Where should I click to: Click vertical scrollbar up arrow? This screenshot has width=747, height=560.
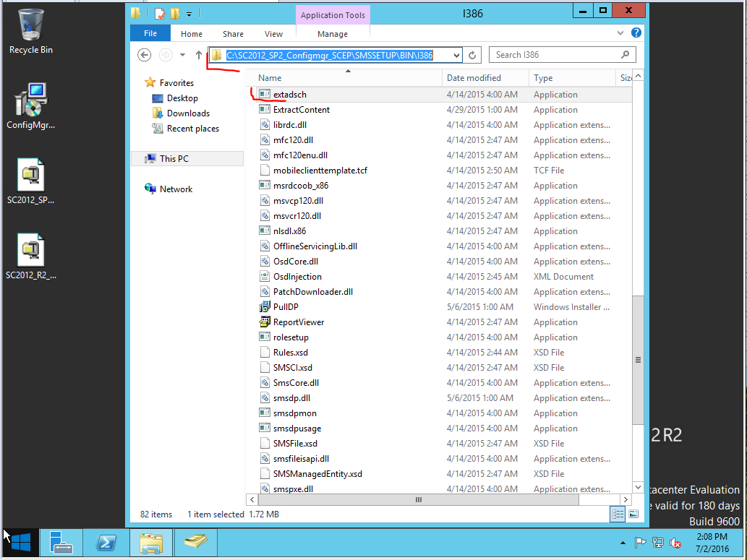click(x=638, y=76)
